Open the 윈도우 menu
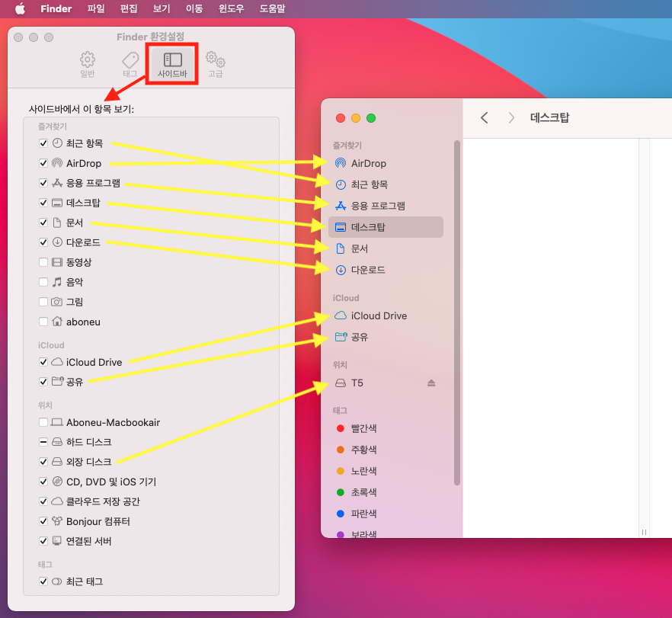Screen dimensions: 672x618 [231, 8]
